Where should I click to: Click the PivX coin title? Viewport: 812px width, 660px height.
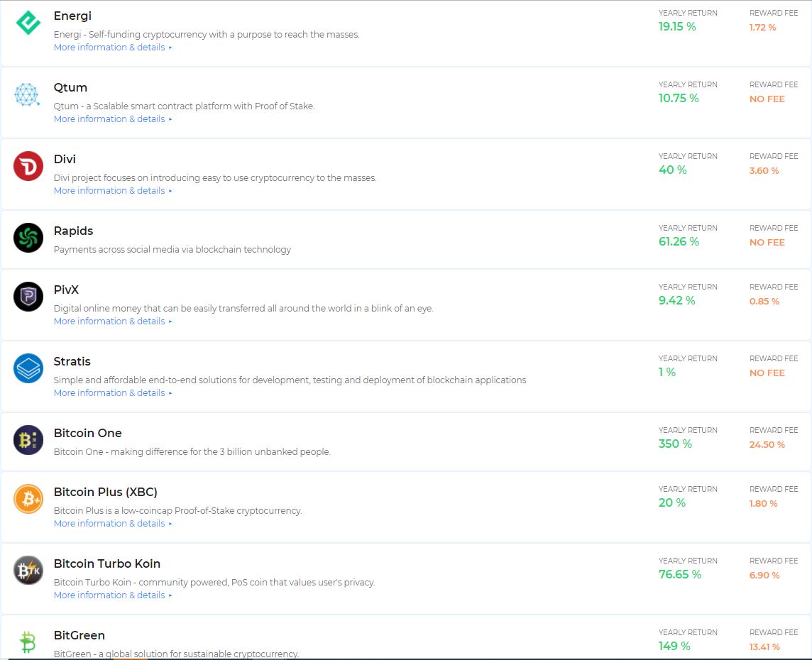coord(66,290)
